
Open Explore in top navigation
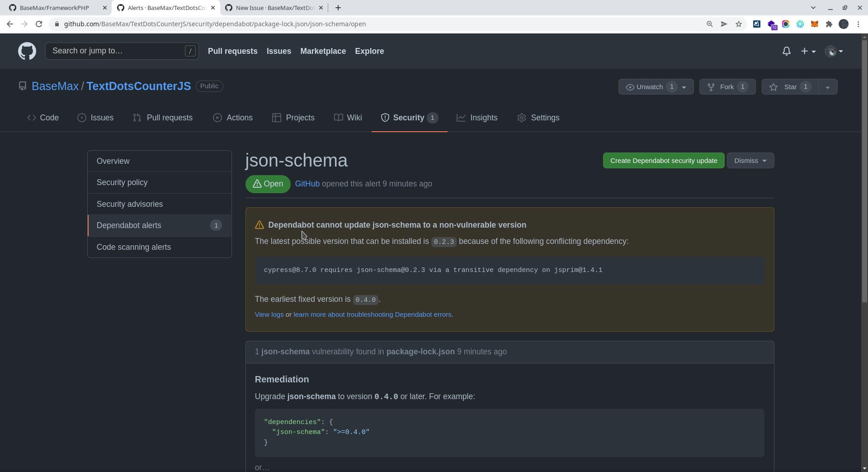point(369,51)
